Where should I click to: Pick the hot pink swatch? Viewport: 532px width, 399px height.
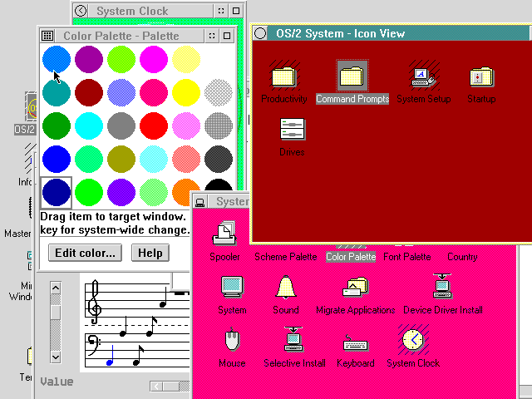click(154, 92)
